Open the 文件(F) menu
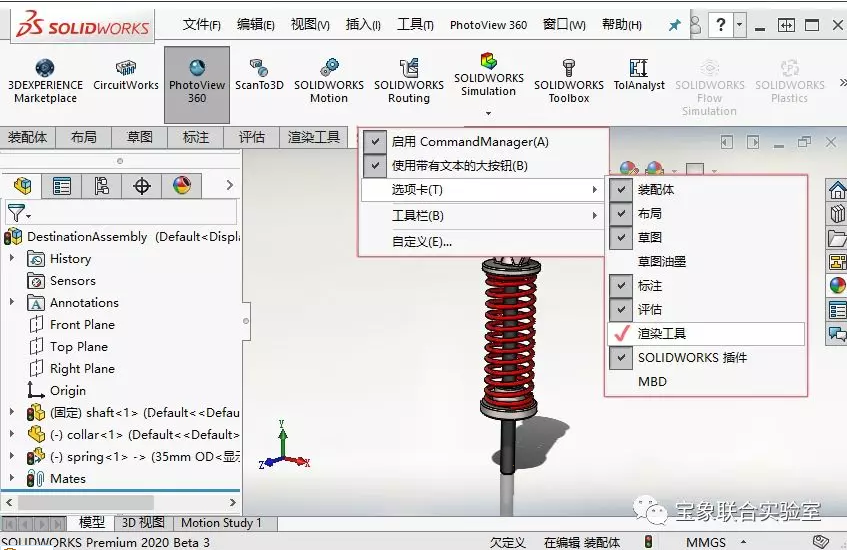This screenshot has width=847, height=550. [201, 24]
